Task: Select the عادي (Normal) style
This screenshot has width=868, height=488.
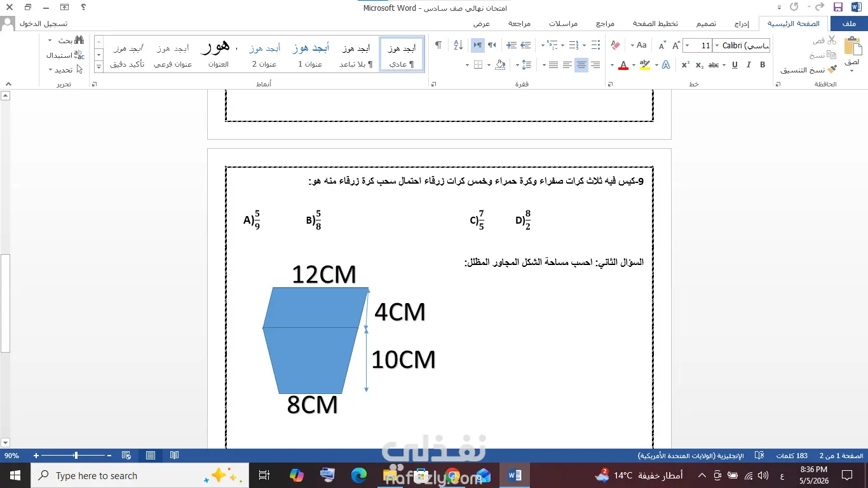Action: [402, 55]
